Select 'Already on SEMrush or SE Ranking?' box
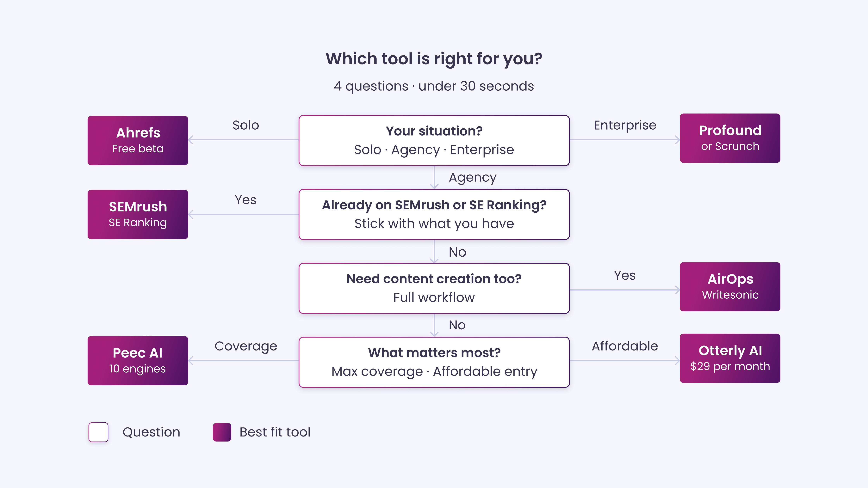The image size is (868, 488). click(x=434, y=215)
